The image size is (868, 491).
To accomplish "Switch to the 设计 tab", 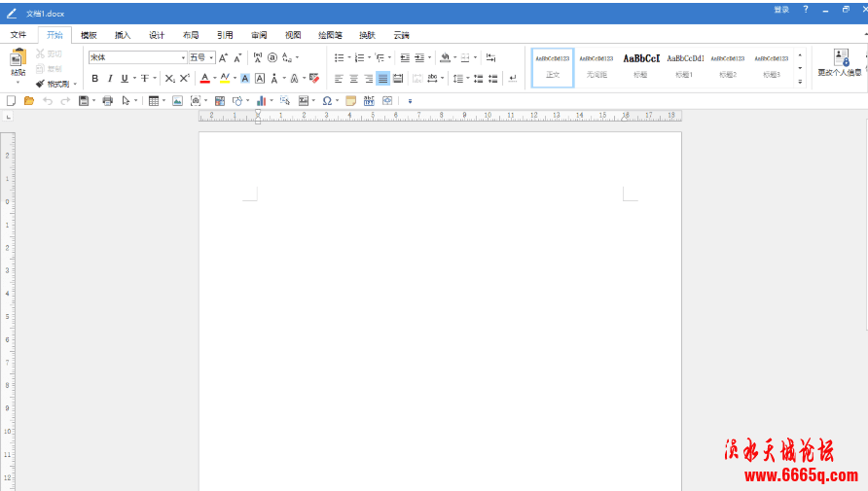I will click(x=157, y=35).
